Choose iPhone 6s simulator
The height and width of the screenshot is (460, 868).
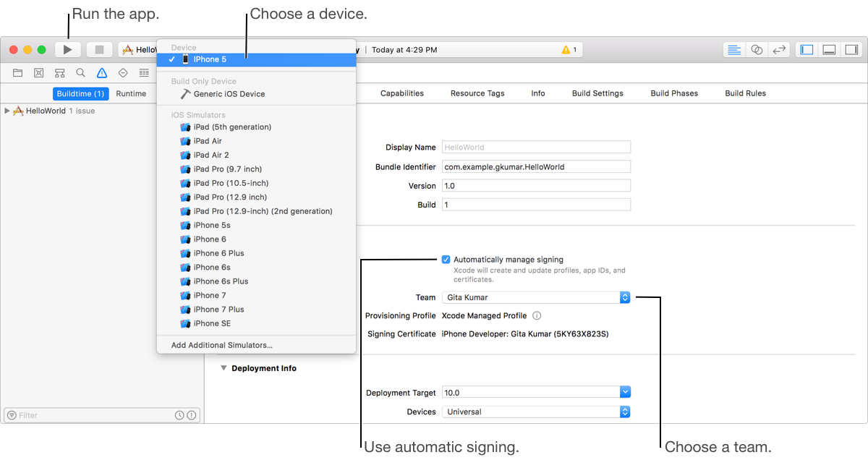tap(256, 267)
